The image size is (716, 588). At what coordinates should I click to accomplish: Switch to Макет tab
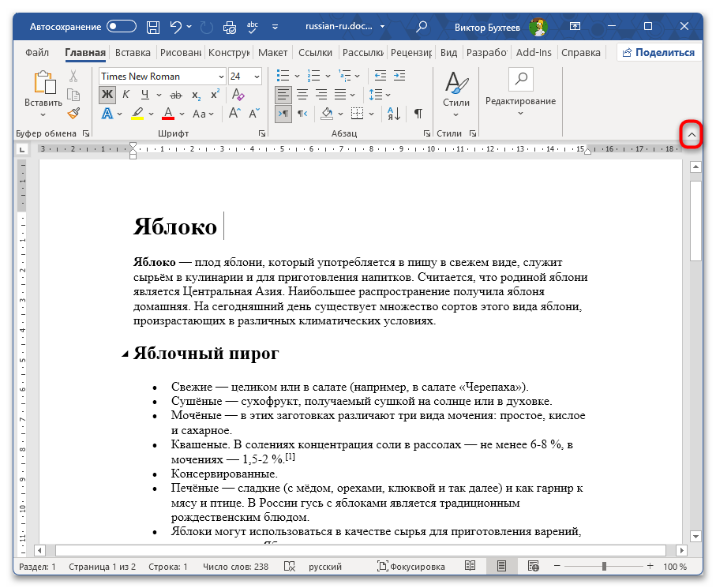[x=272, y=53]
